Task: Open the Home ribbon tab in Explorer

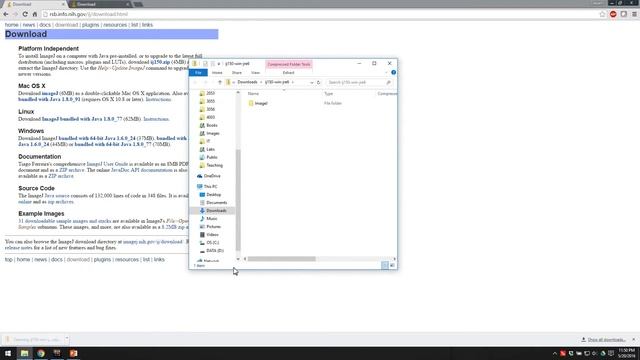Action: click(x=217, y=73)
